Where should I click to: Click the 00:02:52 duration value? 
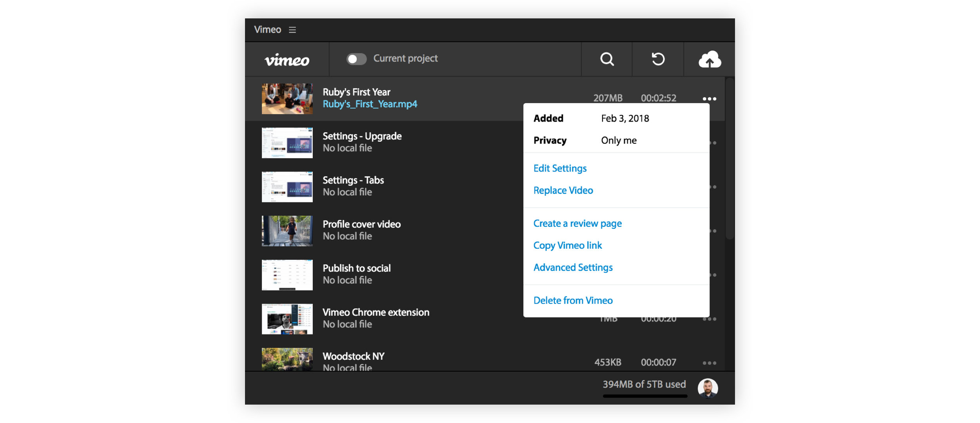pyautogui.click(x=658, y=98)
